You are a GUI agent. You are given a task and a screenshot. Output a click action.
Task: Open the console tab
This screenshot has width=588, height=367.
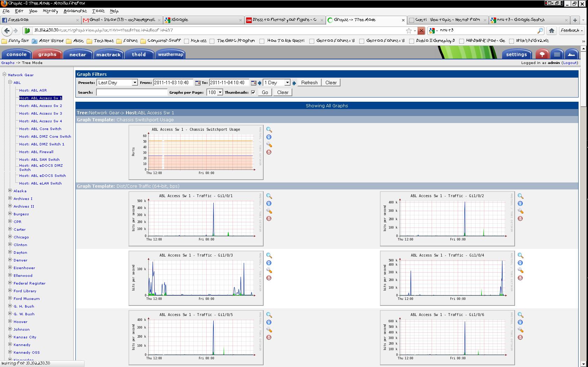click(x=16, y=54)
